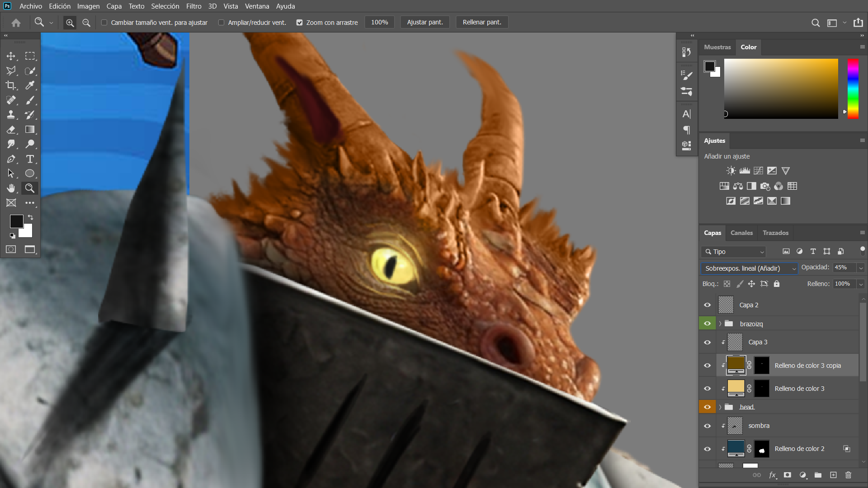Uncheck 'Zoom con arrastre' checkbox

pos(299,23)
